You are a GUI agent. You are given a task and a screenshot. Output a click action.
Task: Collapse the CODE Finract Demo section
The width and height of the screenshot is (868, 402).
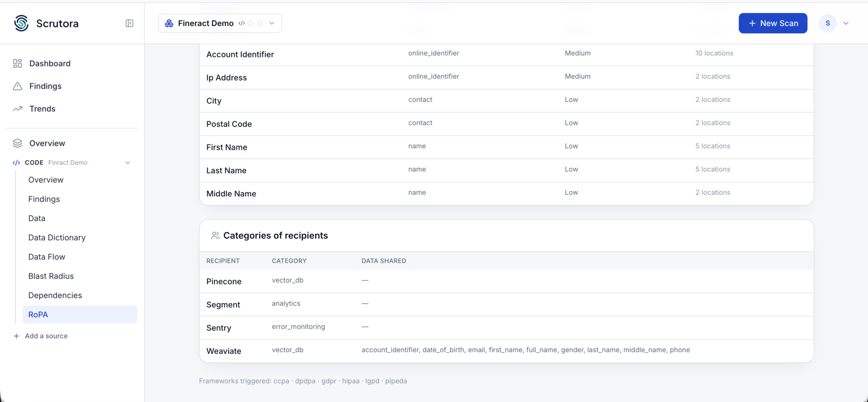128,163
